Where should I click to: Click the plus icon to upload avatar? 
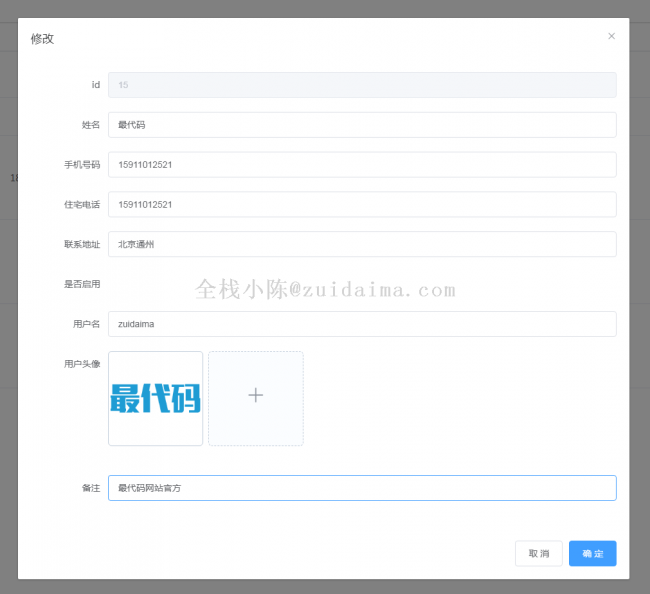coord(255,397)
